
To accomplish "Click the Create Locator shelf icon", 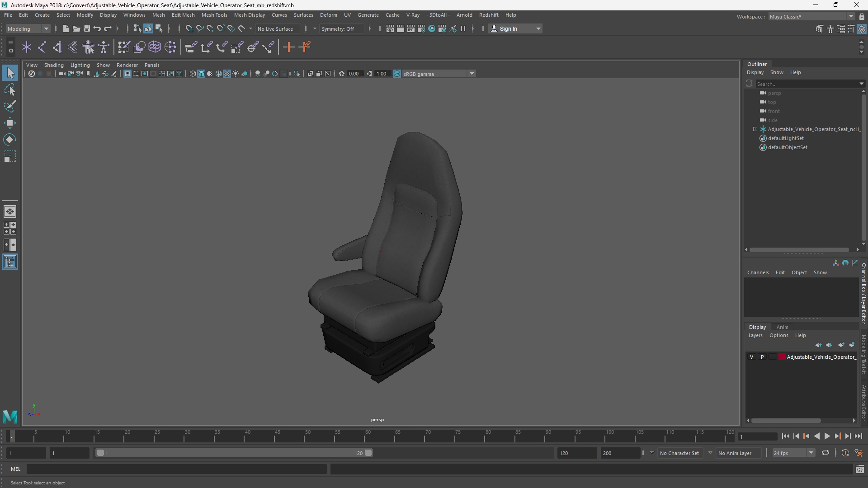I will (x=26, y=47).
